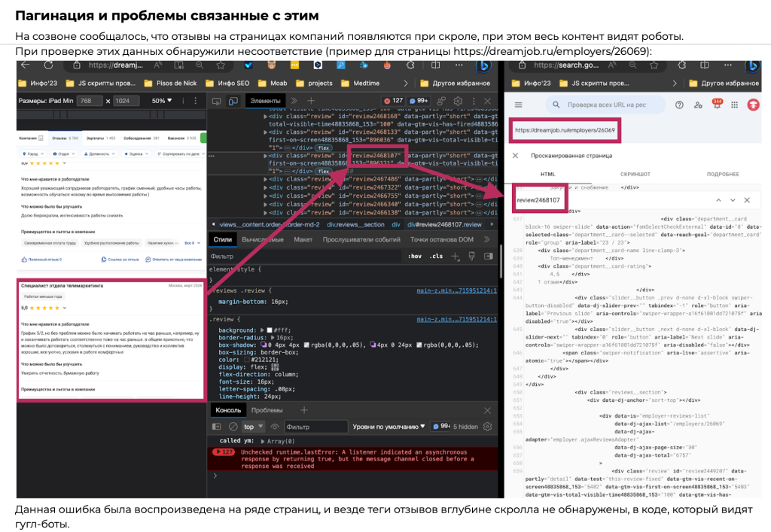Image resolution: width=771 pixels, height=532 pixels.
Task: Click the div.reviews__section breadcrumb
Action: (355, 224)
